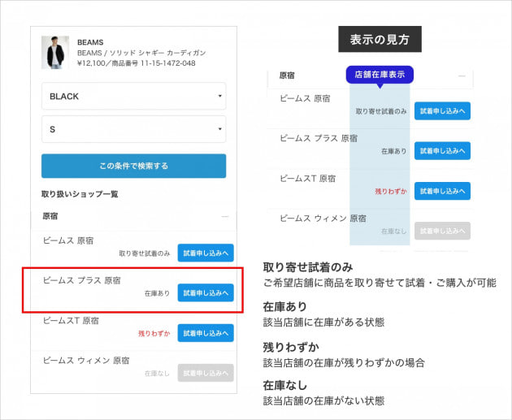
Task: Click greyed 試着申し込みへ in the 表示の見方 example
Action: [x=442, y=231]
